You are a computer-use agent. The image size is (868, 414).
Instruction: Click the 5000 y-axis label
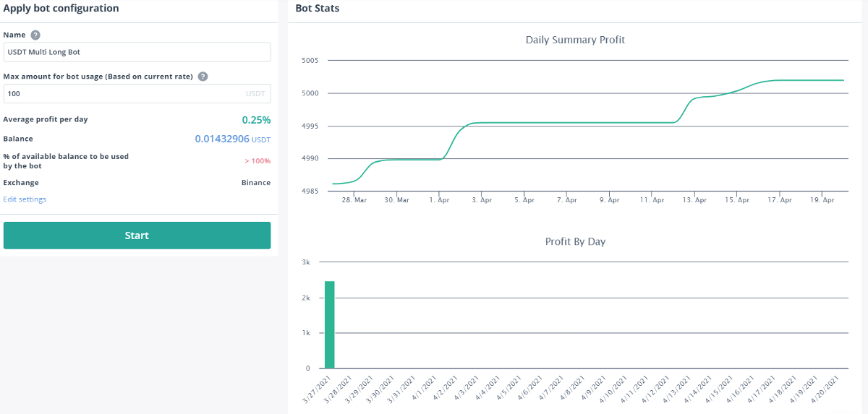[x=310, y=93]
